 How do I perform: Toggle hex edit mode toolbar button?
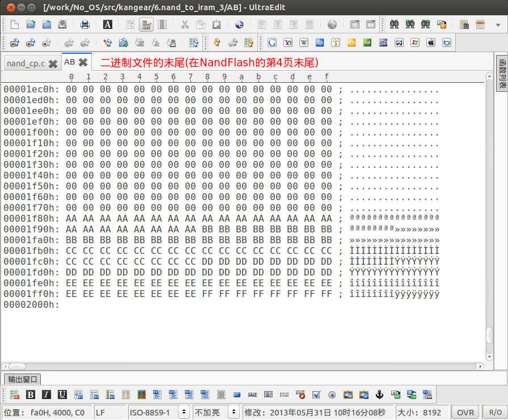point(146,24)
